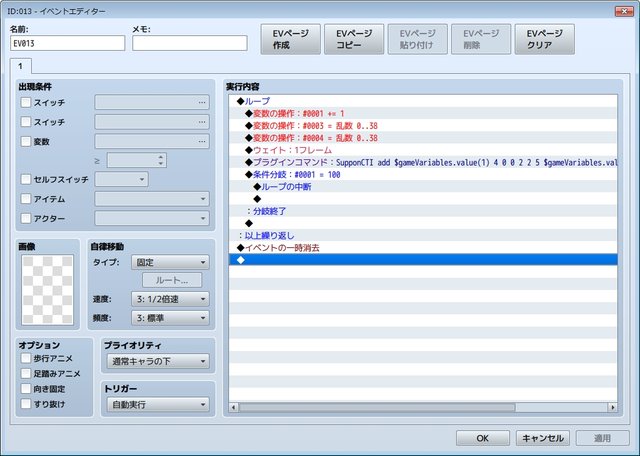The image size is (640, 456).
Task: Check the second スイッチ condition checkbox
Action: coord(26,122)
